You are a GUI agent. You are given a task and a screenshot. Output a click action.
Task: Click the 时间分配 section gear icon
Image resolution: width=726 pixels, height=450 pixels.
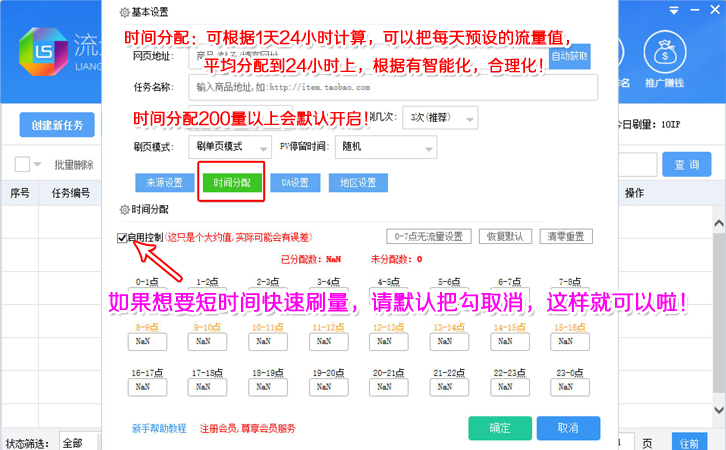pos(124,210)
